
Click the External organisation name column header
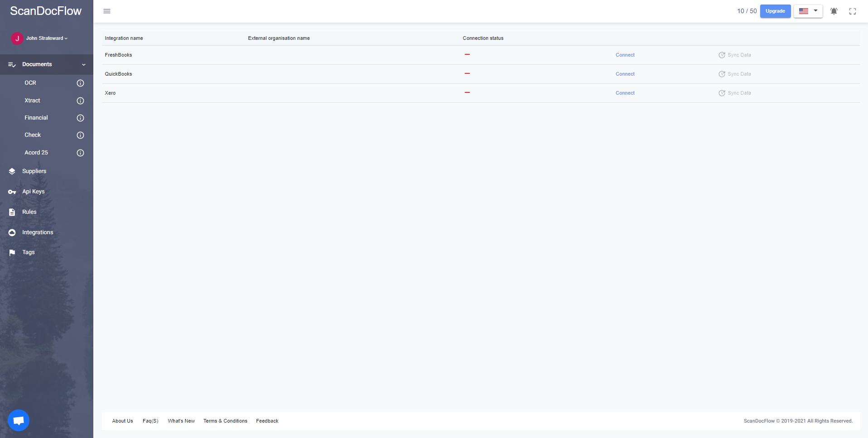pyautogui.click(x=279, y=39)
